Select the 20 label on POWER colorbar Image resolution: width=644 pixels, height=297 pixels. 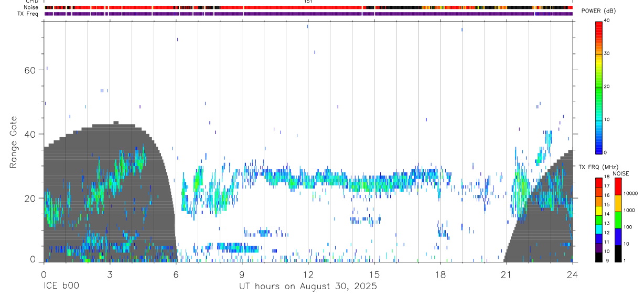(607, 87)
